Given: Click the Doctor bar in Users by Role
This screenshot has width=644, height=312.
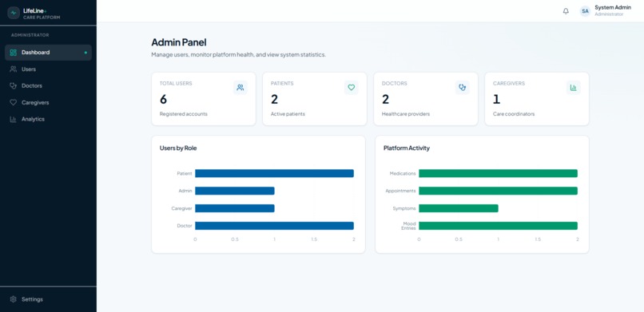Looking at the screenshot, I should click(274, 226).
